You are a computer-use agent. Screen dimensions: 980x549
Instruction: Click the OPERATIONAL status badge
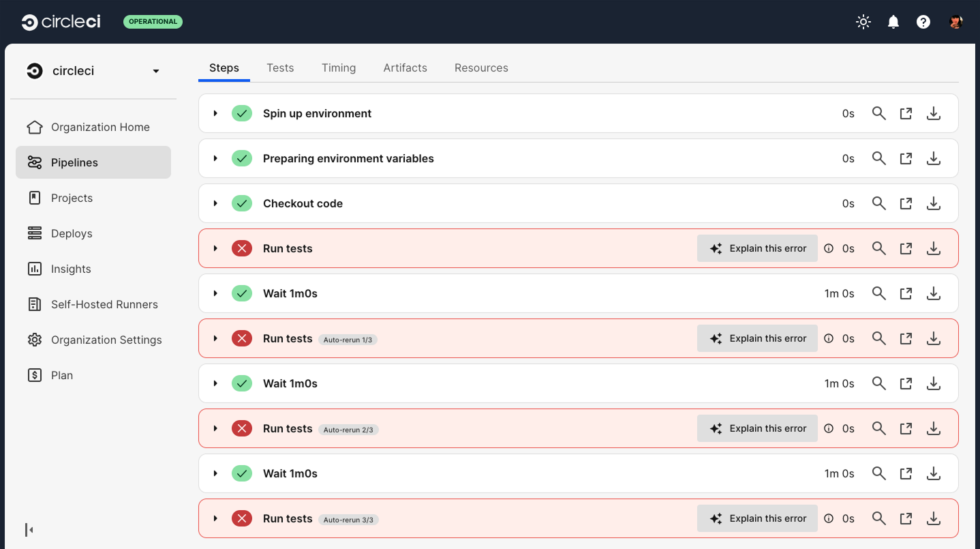click(x=153, y=22)
